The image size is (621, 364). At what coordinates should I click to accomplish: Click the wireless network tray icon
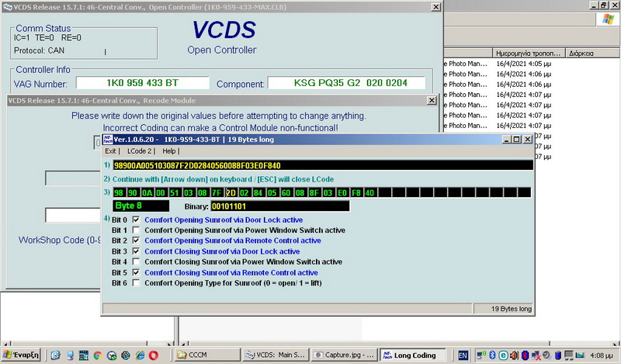click(481, 355)
